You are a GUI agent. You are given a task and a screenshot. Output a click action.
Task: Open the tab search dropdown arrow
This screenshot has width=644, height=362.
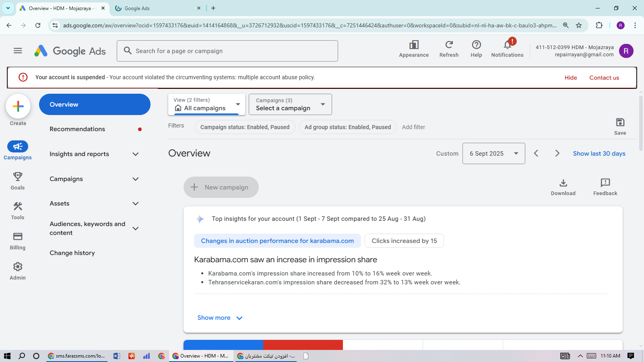(x=8, y=8)
